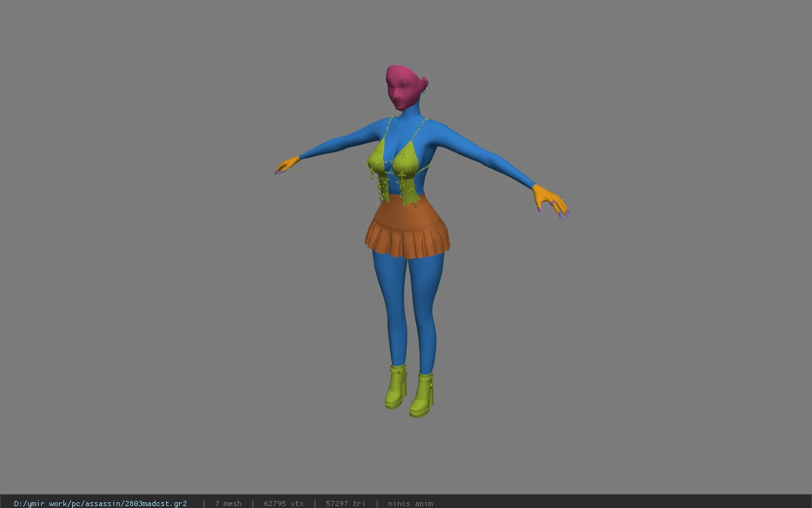The width and height of the screenshot is (812, 508).
Task: Select the orange pleated skirt mesh
Action: (x=407, y=227)
